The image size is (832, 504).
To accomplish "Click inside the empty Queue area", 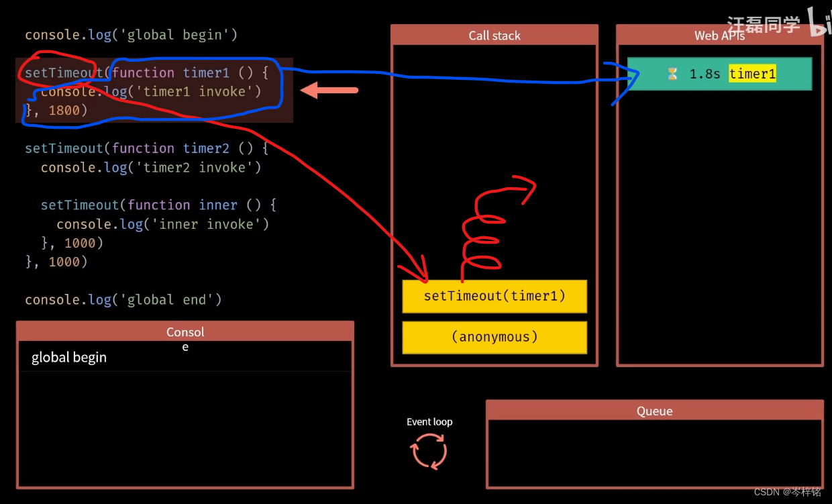I will (655, 453).
